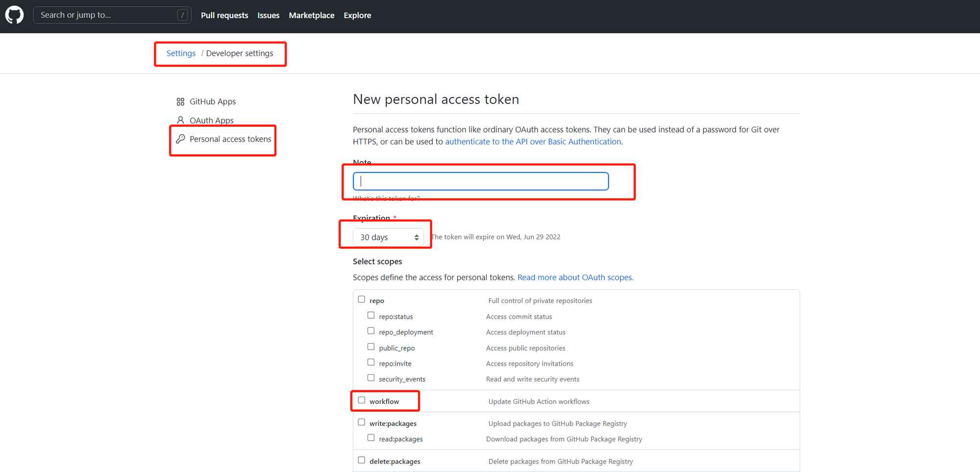Image resolution: width=980 pixels, height=472 pixels.
Task: Check the public_repo checkbox
Action: pos(371,347)
